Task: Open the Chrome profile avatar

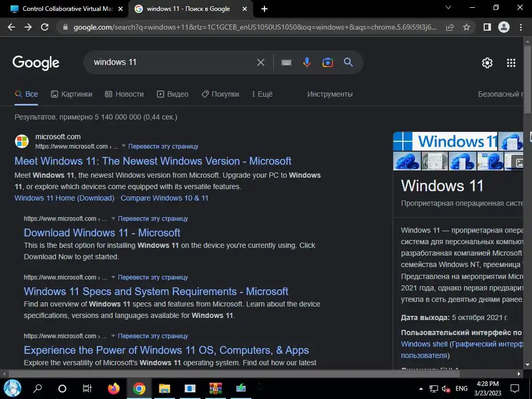Action: coord(504,27)
